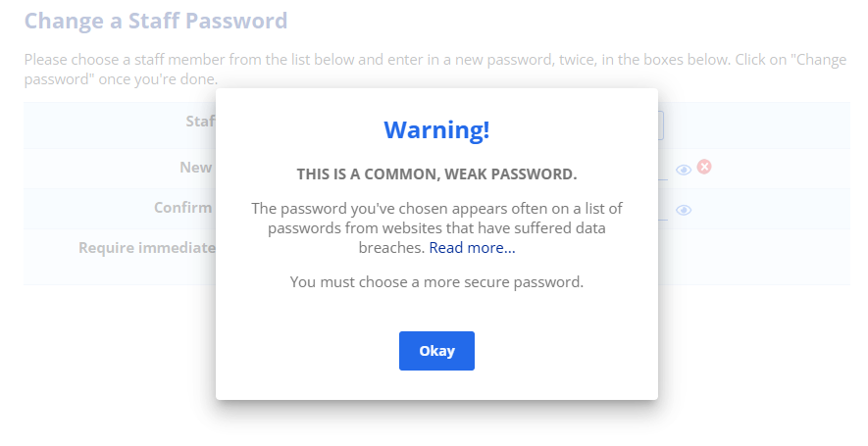Show the new password using eye icon
868x446 pixels.
click(684, 170)
